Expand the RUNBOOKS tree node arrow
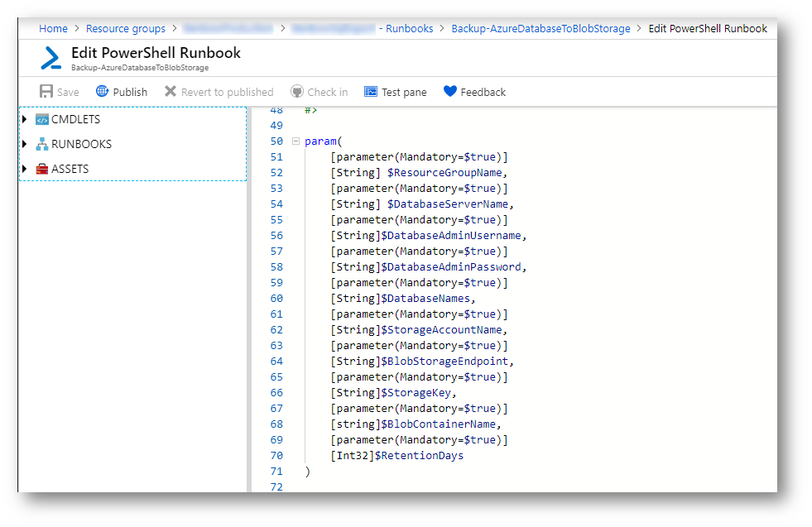This screenshot has width=812, height=527. pos(24,144)
